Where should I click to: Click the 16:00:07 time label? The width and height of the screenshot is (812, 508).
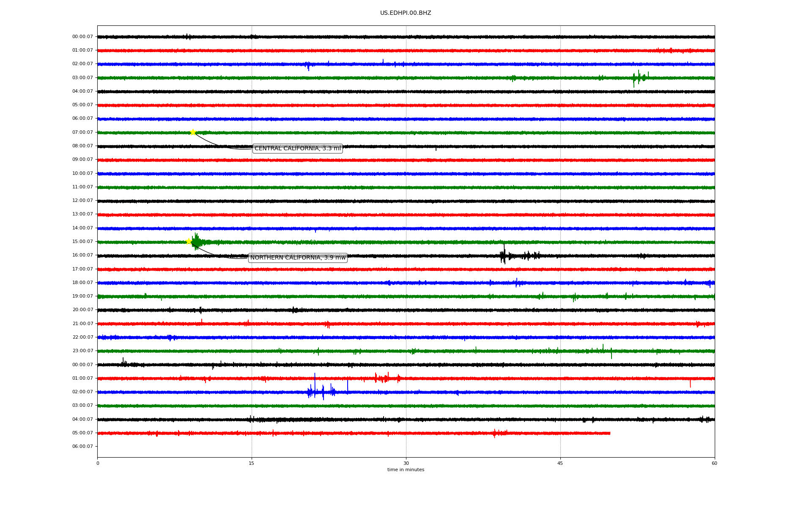coord(82,255)
